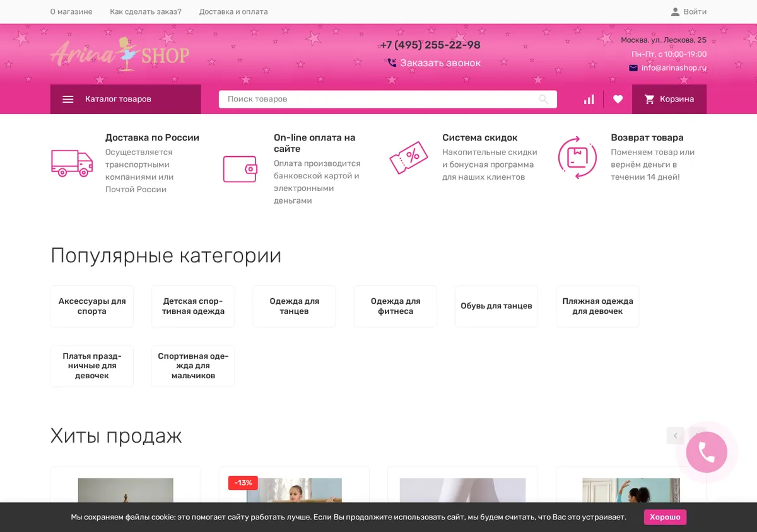Image resolution: width=757 pixels, height=532 pixels.
Task: Open the Корзина cart
Action: tap(669, 99)
